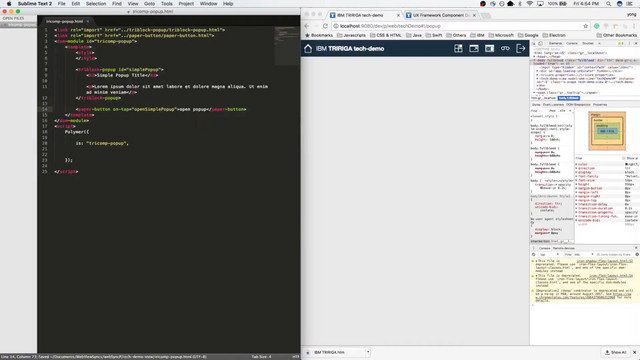Click the TRIRIGA home icon

(x=308, y=49)
